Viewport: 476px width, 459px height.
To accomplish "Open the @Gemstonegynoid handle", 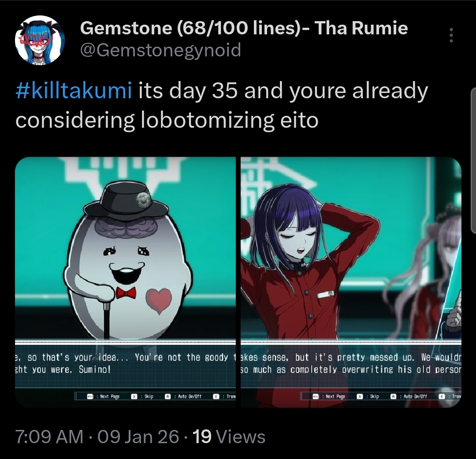I will (x=160, y=50).
